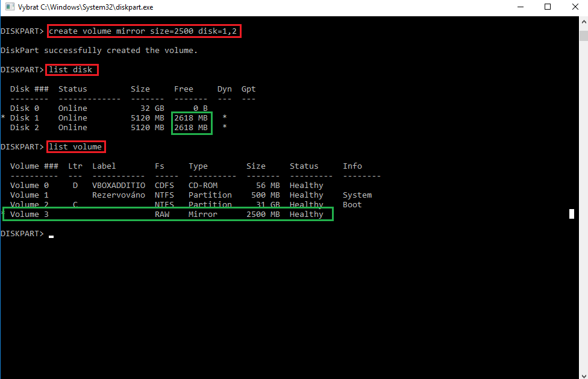The height and width of the screenshot is (379, 588).
Task: Click the Disk 0 row label
Action: coord(24,108)
